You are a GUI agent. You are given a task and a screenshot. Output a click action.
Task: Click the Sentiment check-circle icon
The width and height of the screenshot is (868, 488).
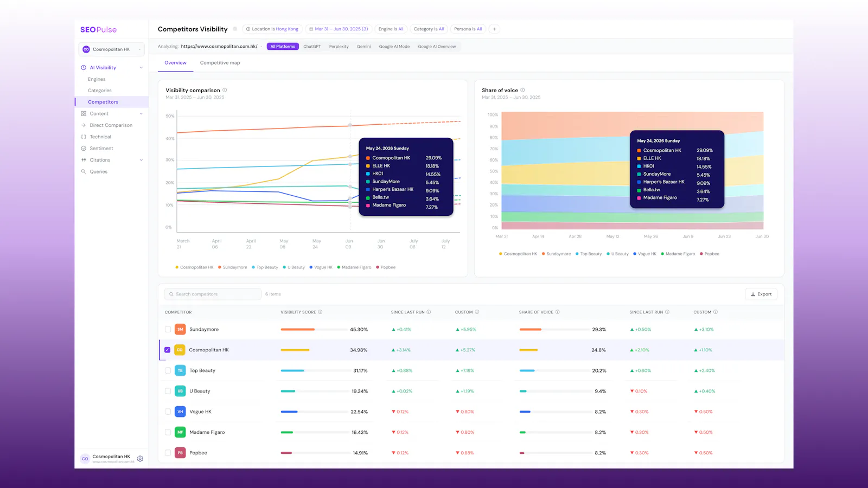pyautogui.click(x=84, y=149)
